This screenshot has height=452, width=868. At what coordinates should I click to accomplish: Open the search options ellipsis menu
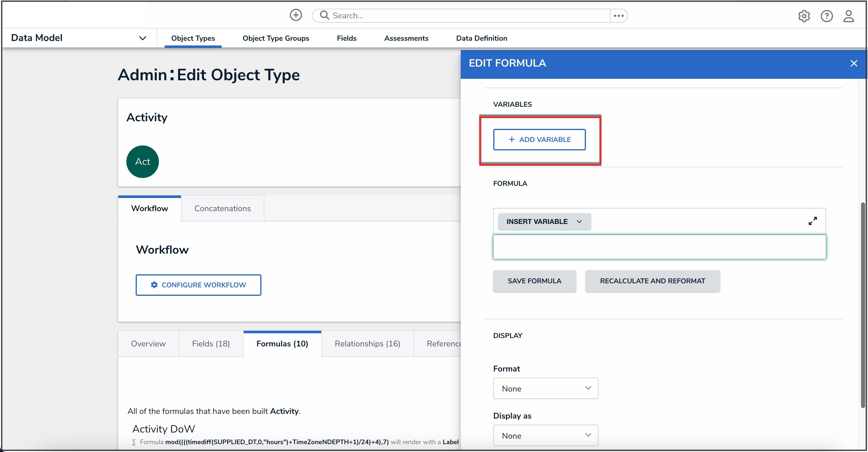click(x=619, y=15)
